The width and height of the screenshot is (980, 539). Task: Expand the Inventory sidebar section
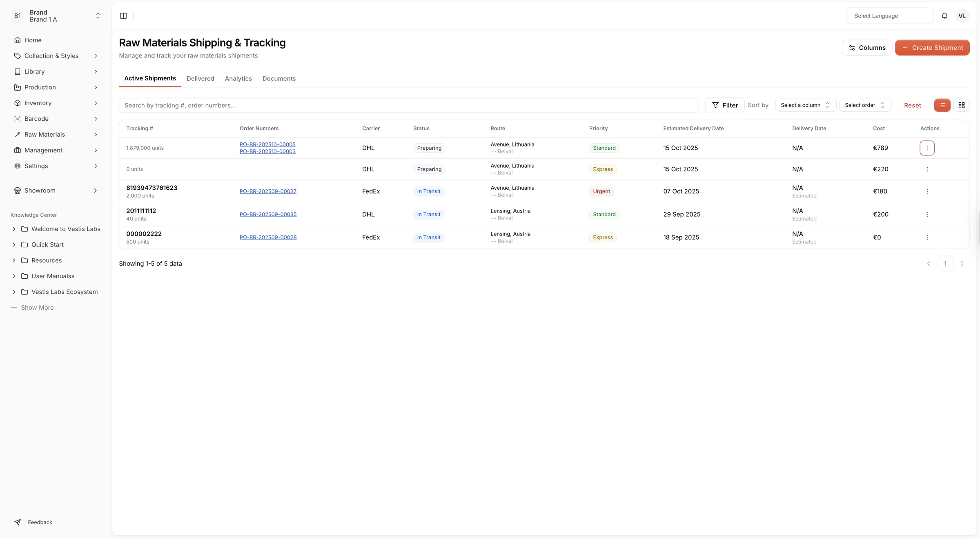pos(56,103)
